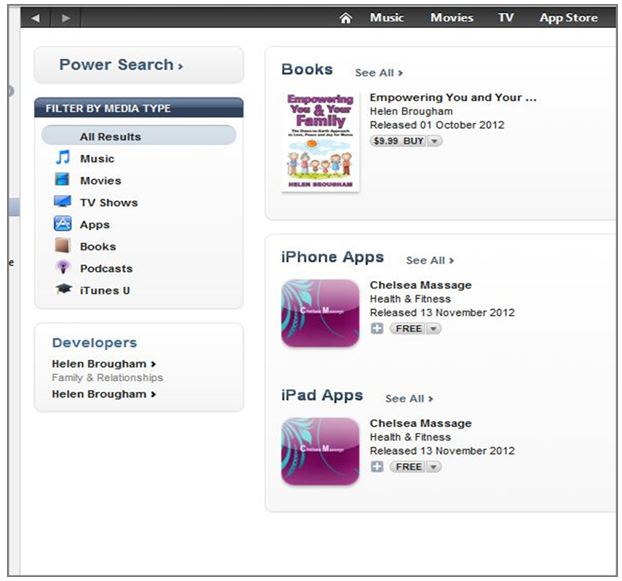This screenshot has width=622, height=581.
Task: Open Chelsea Massage icon in iPad Apps
Action: [x=320, y=451]
